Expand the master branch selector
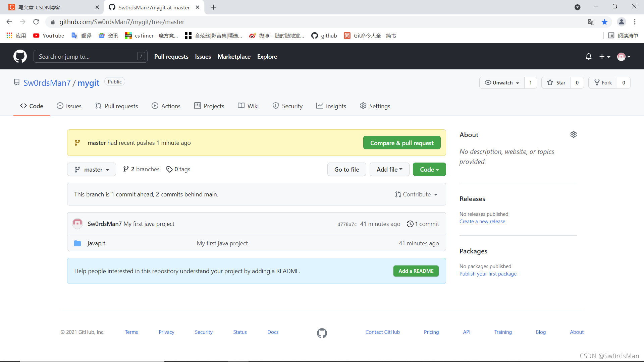 point(92,169)
